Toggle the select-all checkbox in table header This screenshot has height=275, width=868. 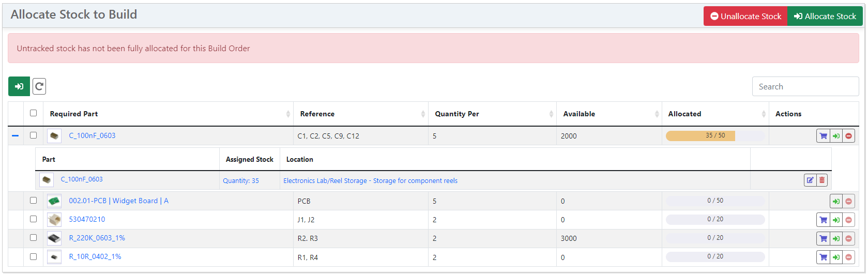(x=34, y=113)
